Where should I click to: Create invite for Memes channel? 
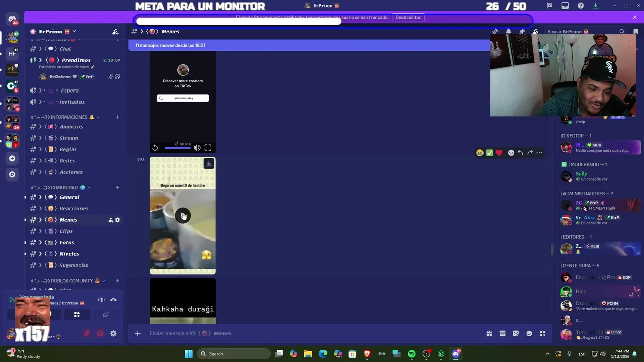(x=110, y=220)
